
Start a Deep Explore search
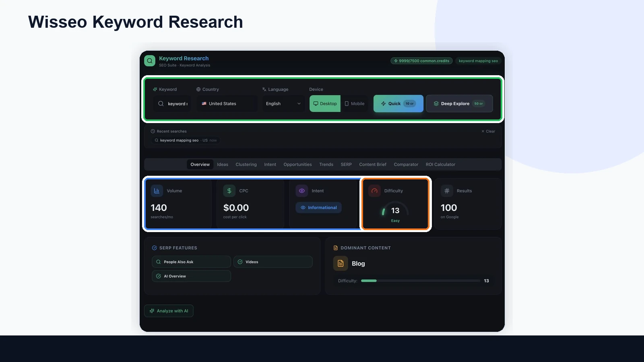(459, 103)
